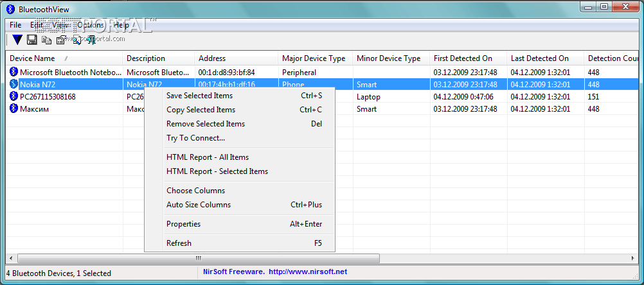This screenshot has width=644, height=285.
Task: Open the Edit menu
Action: (37, 25)
